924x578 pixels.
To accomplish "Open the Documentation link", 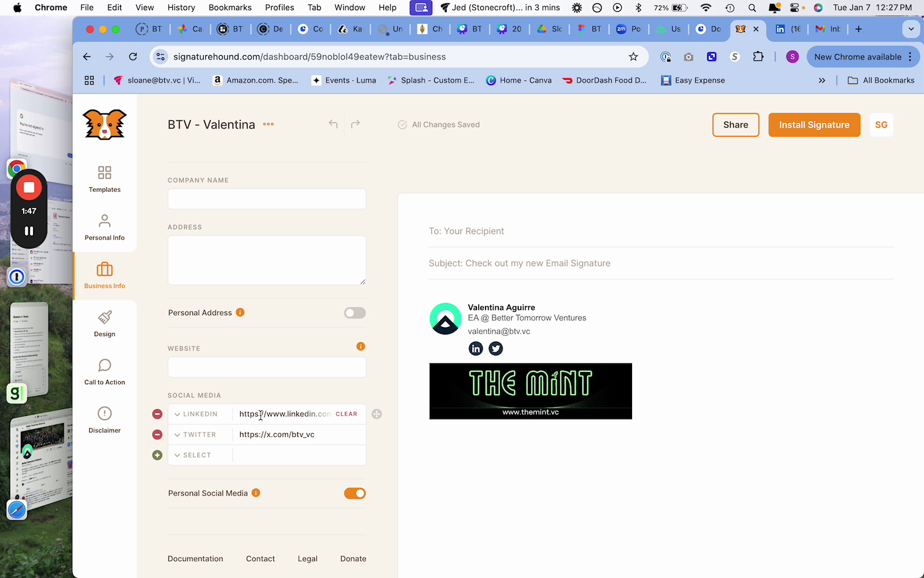I will [195, 559].
